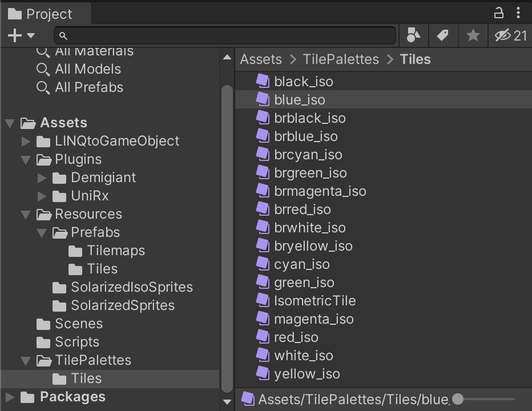
Task: Select the magenta_iso tile icon
Action: click(x=263, y=319)
